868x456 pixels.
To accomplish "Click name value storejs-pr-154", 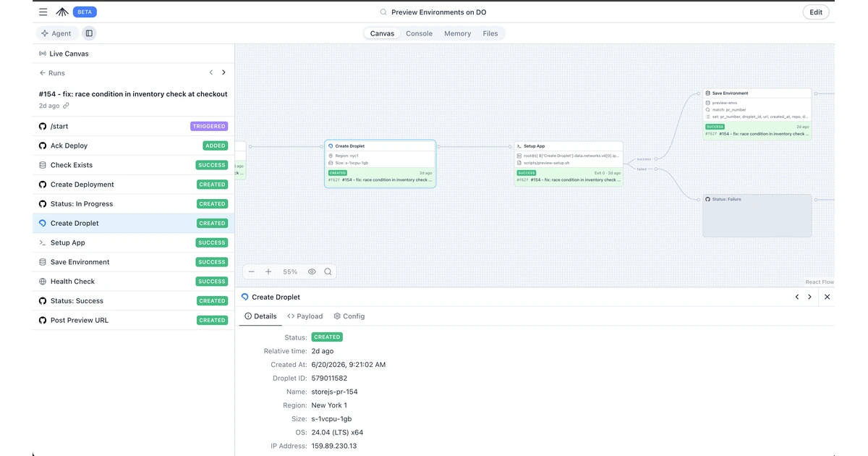I will point(334,392).
